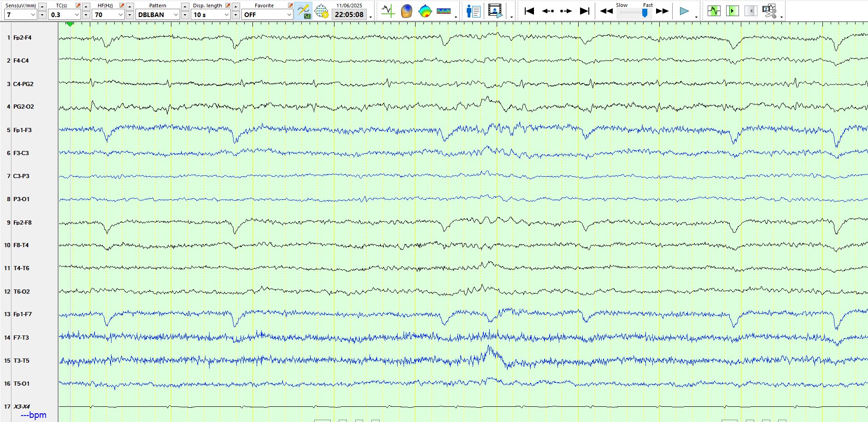The height and width of the screenshot is (422, 868).
Task: Edit the Disp. length preset with pencil icon
Action: [x=228, y=6]
